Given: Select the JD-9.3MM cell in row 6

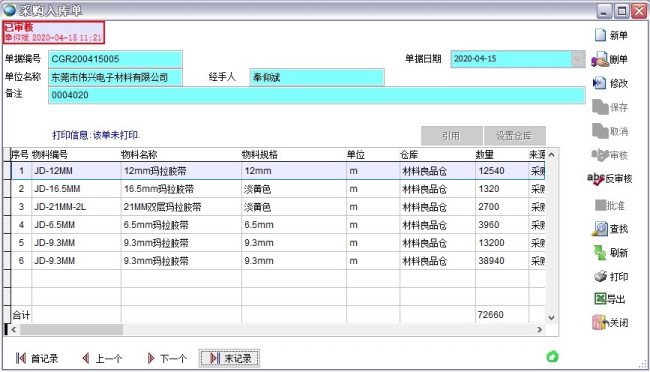Looking at the screenshot, I should (76, 261).
